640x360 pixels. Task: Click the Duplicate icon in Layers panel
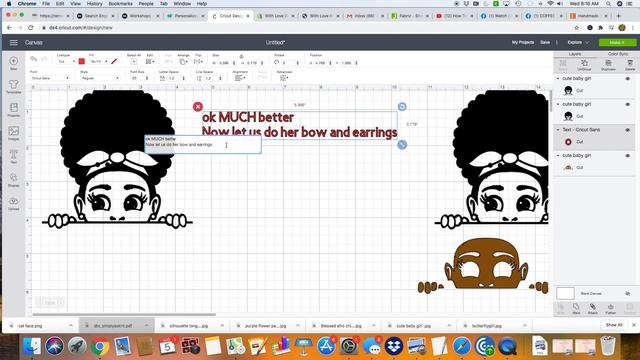(608, 64)
